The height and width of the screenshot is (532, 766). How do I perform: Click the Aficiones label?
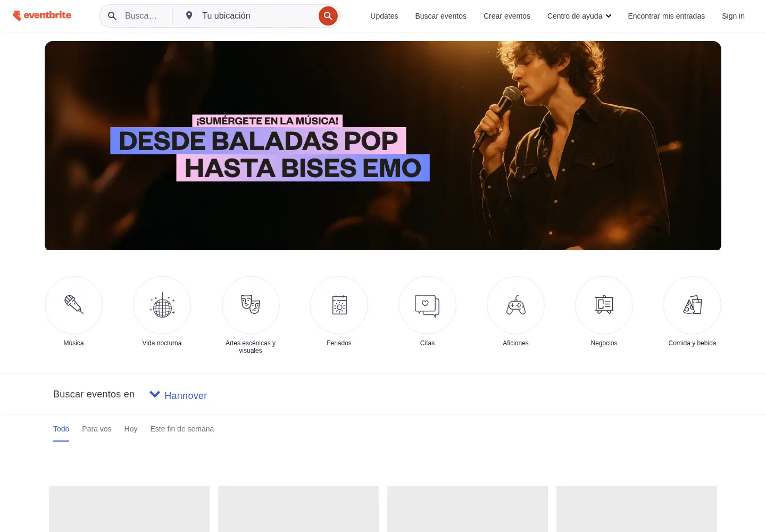click(515, 343)
